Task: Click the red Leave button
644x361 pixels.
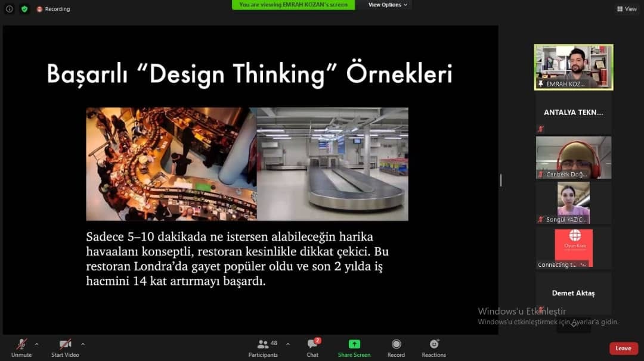Action: [623, 348]
